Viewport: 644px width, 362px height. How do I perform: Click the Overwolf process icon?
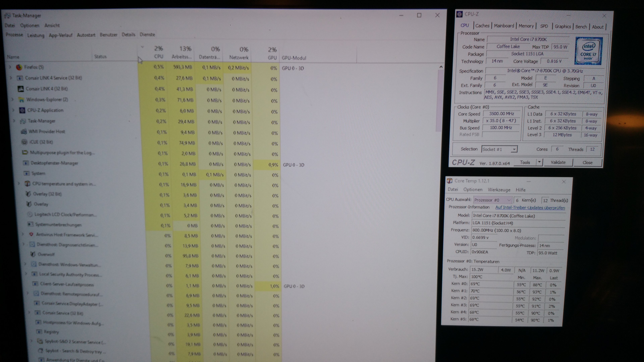click(x=33, y=254)
